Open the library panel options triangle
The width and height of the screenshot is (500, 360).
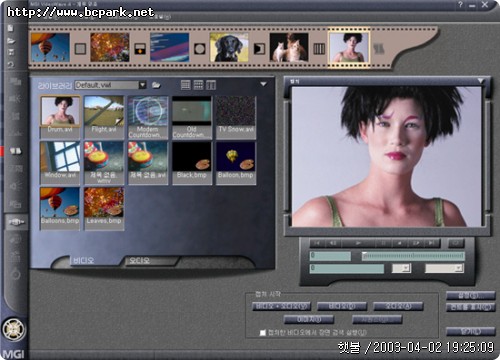263,84
